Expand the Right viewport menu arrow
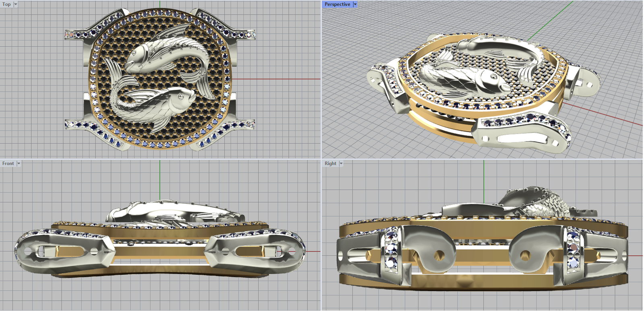The height and width of the screenshot is (311, 644). coord(341,164)
